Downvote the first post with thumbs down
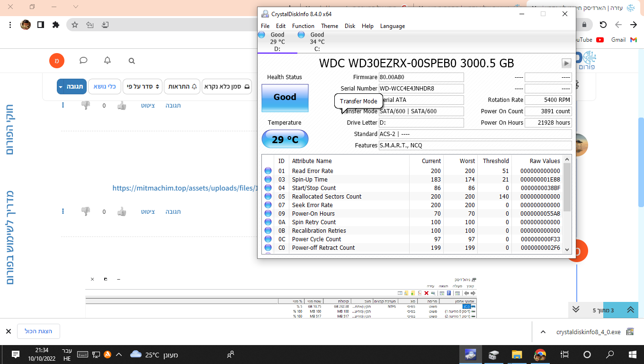The width and height of the screenshot is (644, 364). pos(86,105)
